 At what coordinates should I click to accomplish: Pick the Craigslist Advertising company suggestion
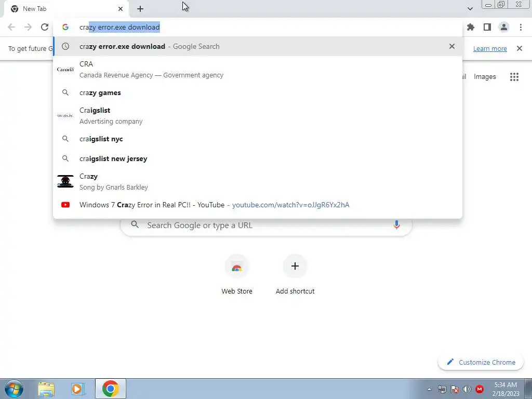click(258, 116)
